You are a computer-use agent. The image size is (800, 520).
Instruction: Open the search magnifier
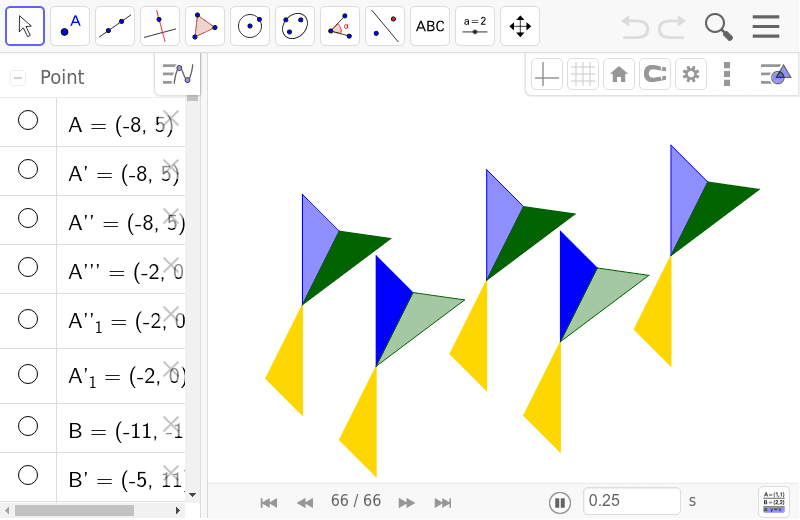point(718,27)
